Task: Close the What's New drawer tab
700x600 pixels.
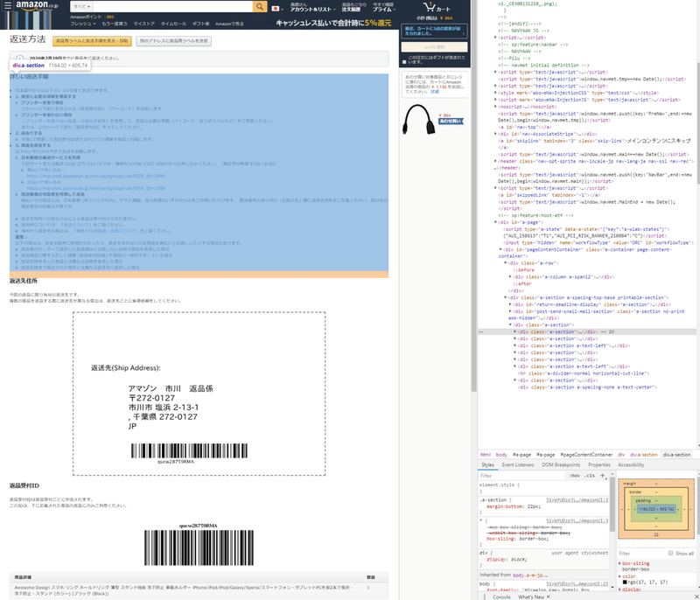Action: pyautogui.click(x=549, y=597)
